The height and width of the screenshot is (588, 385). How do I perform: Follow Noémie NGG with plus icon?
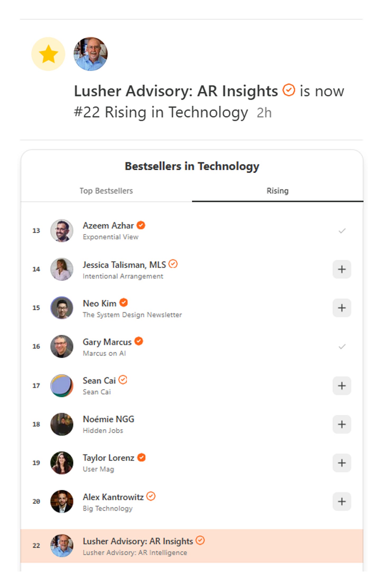[x=342, y=424]
